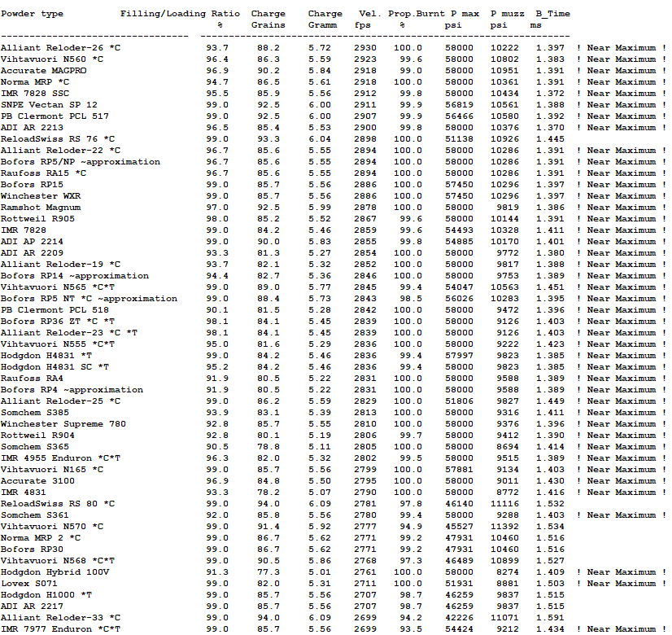Click the "Norma MRP *C" powder name
This screenshot has height=635, width=672.
(x=35, y=82)
